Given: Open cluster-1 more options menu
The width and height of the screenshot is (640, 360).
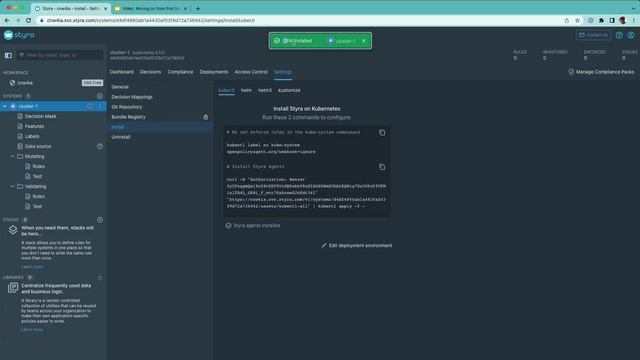Looking at the screenshot, I should [100, 106].
